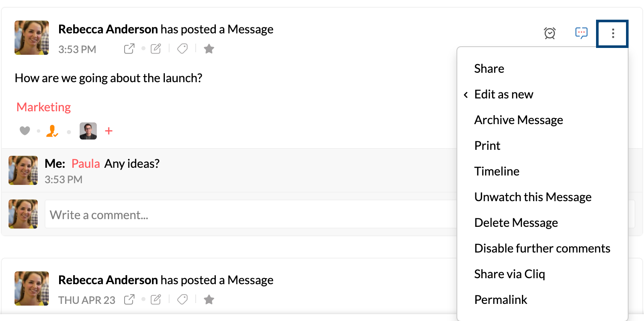Viewport: 644px width, 321px height.
Task: Click the edit pencil icon on first message
Action: [x=156, y=49]
